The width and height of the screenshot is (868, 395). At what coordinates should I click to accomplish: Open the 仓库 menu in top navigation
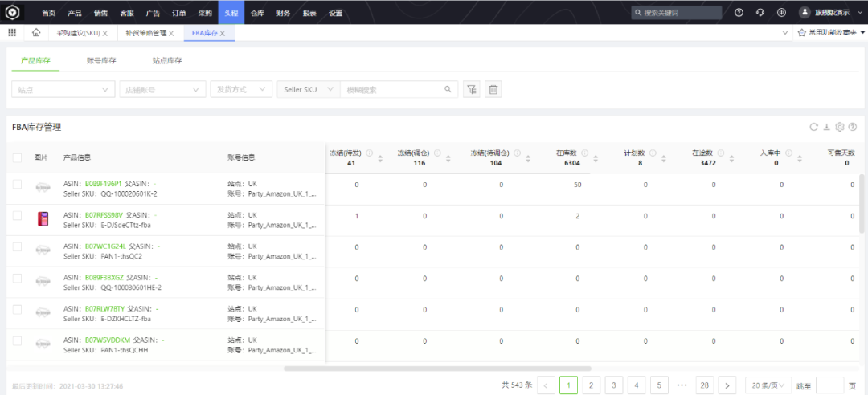coord(257,13)
